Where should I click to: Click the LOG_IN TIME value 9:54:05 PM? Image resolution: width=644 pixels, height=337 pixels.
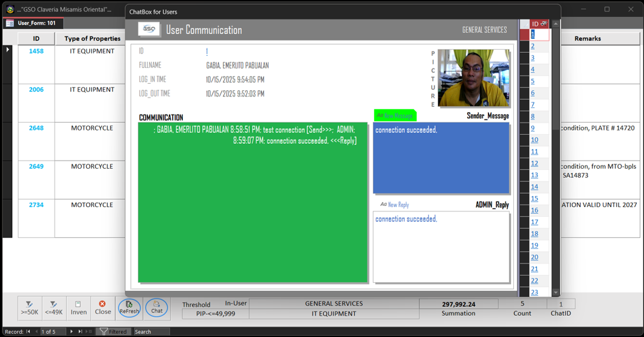[x=235, y=80]
